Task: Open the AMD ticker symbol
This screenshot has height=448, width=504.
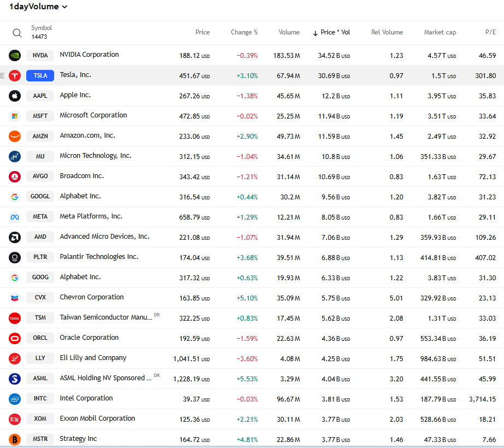Action: [x=40, y=237]
